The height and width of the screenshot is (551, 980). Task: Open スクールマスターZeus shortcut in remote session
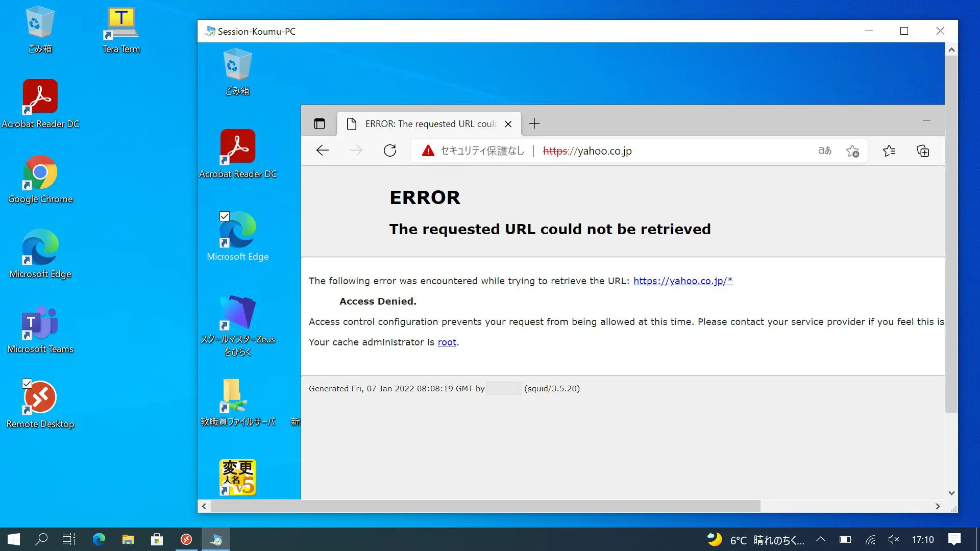(x=237, y=325)
